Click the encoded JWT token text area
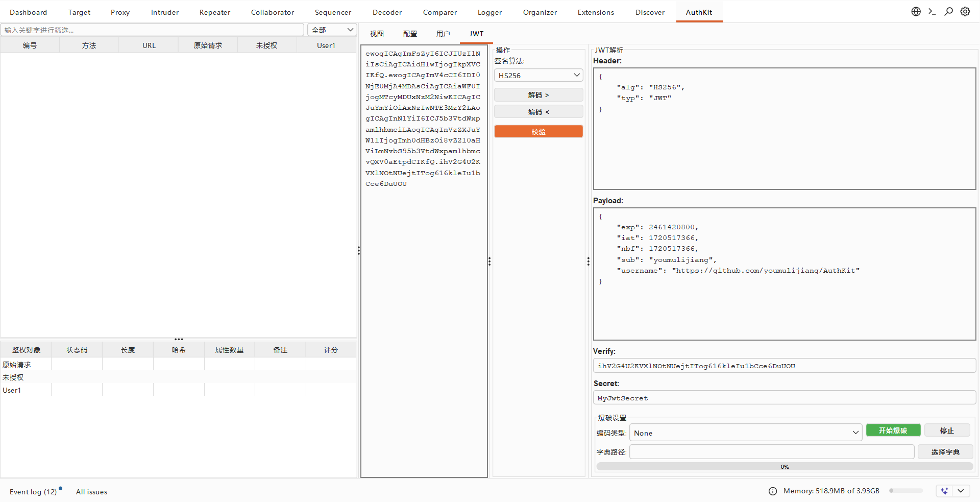980x502 pixels. [x=424, y=261]
